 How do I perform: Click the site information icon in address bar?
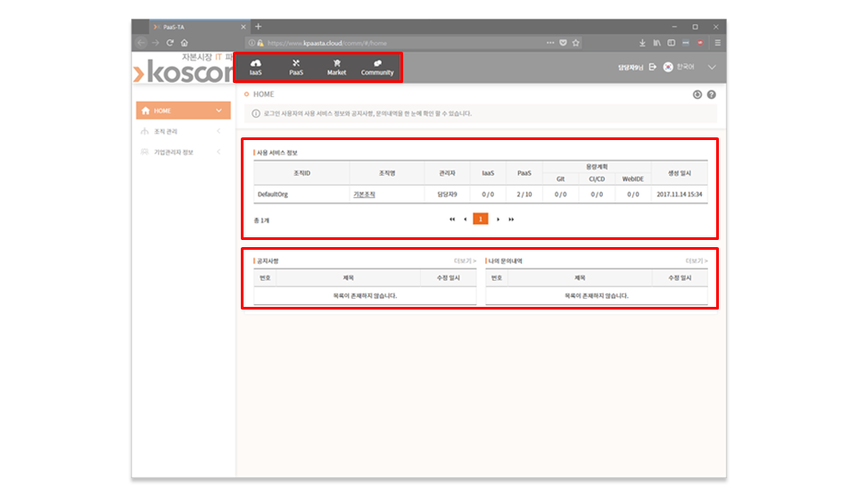[x=252, y=43]
